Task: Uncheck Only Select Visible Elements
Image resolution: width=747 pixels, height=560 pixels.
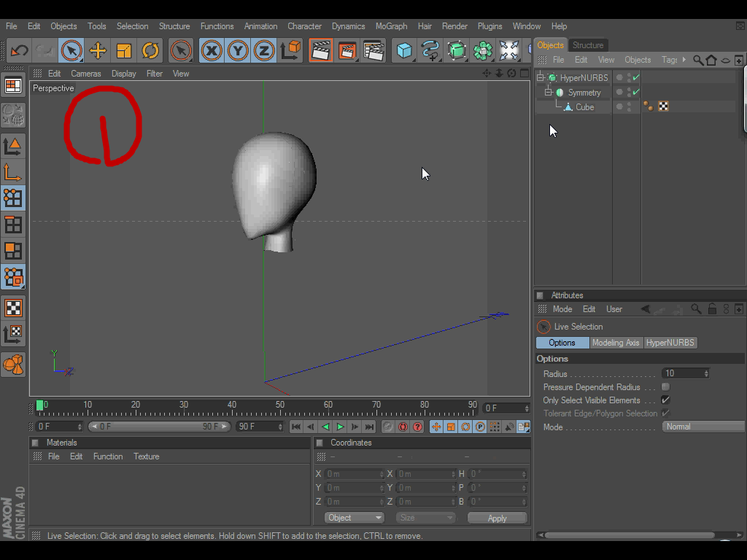Action: click(x=665, y=400)
